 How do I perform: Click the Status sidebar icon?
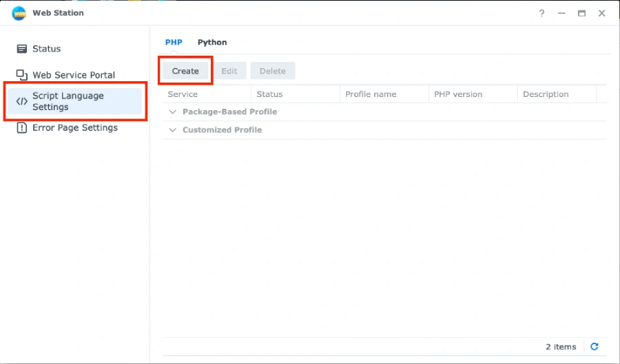(x=22, y=49)
